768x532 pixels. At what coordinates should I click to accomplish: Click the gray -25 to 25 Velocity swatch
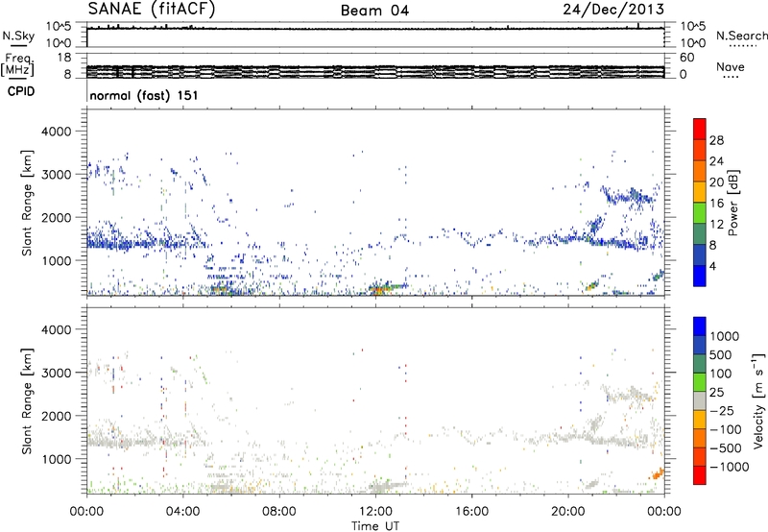click(700, 400)
